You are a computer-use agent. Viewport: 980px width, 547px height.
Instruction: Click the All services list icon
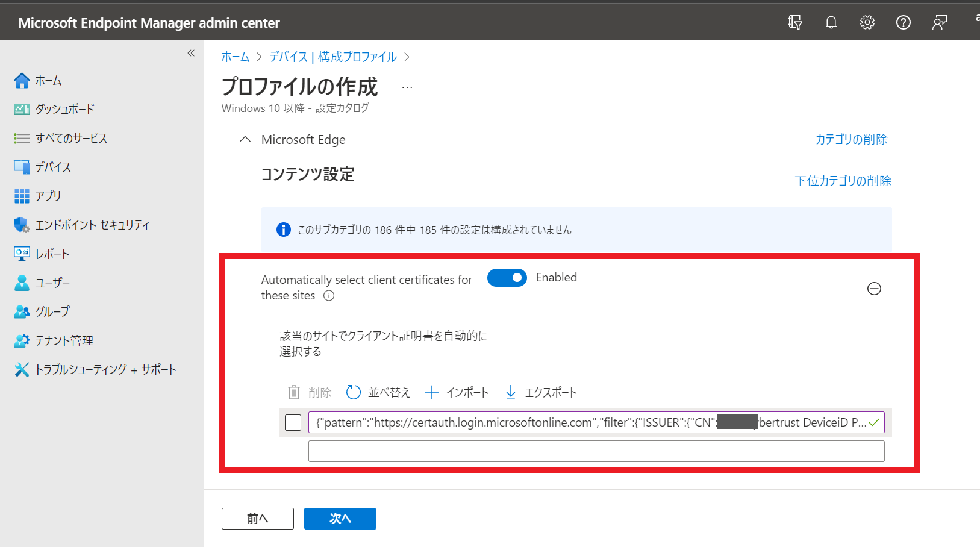click(22, 138)
